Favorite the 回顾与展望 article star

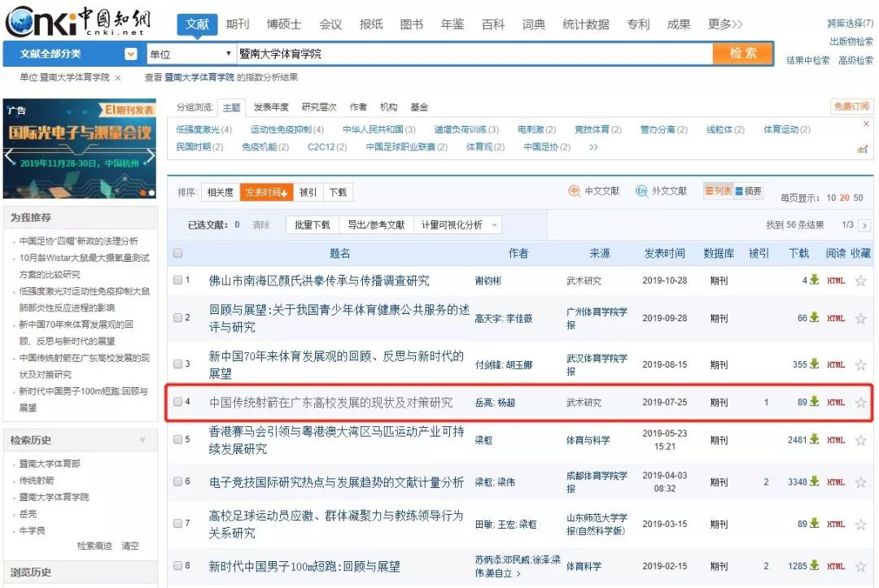pyautogui.click(x=860, y=318)
